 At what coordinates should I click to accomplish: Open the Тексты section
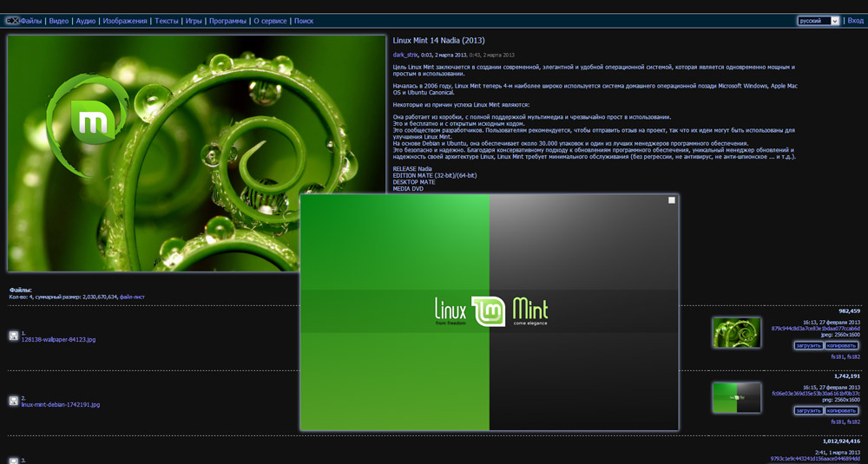coord(167,21)
